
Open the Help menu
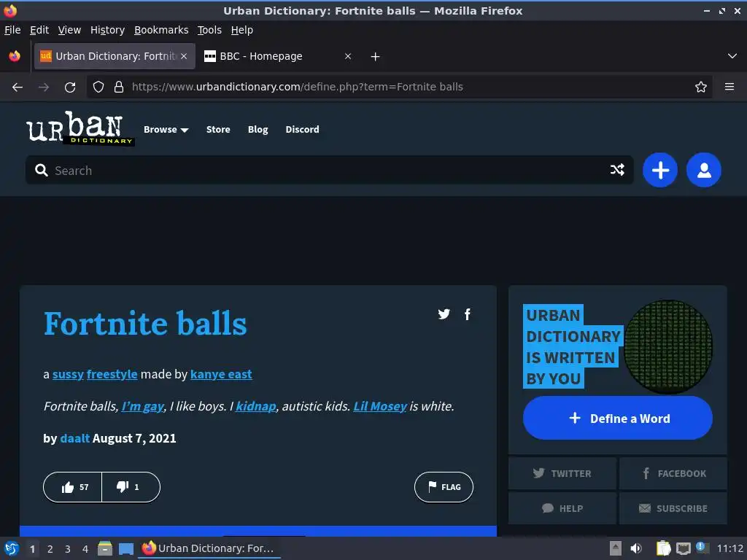click(242, 30)
